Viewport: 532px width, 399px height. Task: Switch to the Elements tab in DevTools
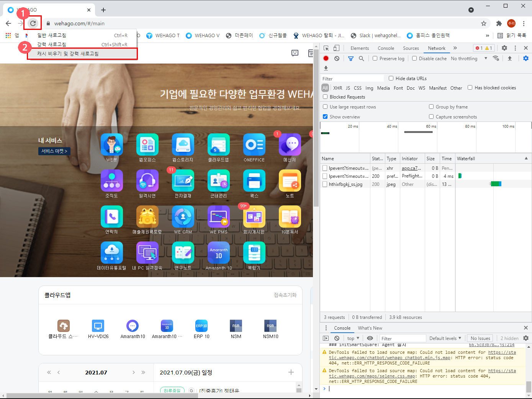(359, 48)
